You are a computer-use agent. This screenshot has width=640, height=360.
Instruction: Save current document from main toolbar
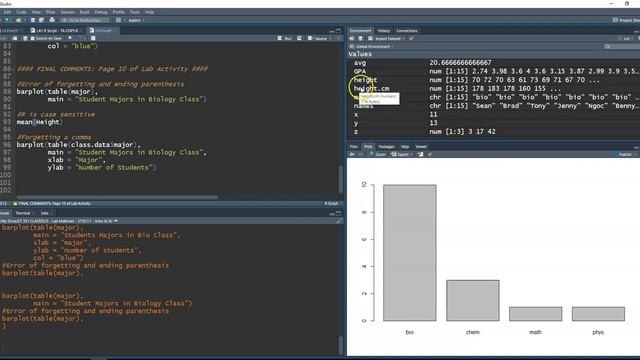click(33, 20)
